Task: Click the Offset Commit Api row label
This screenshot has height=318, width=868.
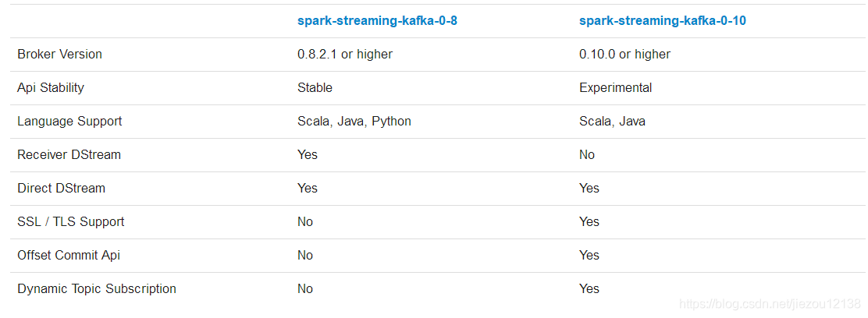Action: (x=69, y=256)
